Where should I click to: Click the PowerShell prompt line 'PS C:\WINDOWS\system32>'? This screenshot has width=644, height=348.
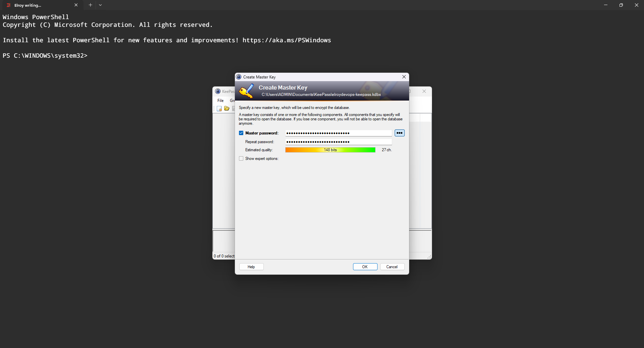[x=45, y=56]
